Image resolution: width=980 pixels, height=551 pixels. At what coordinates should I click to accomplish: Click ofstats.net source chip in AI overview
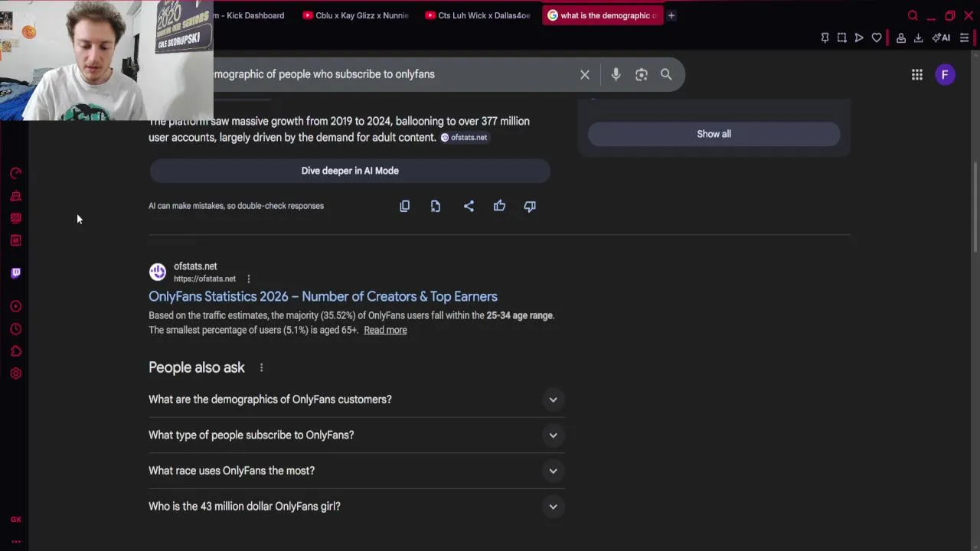coord(464,138)
